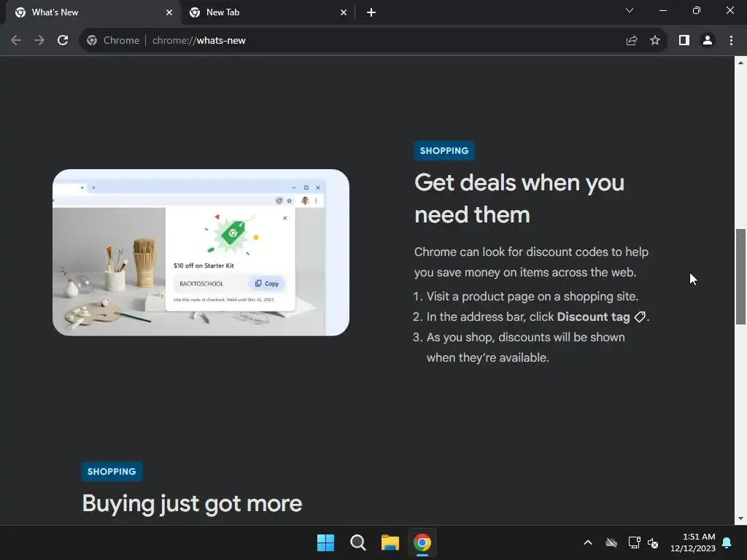Click the scrollbar down arrow
747x560 pixels.
pos(740,518)
